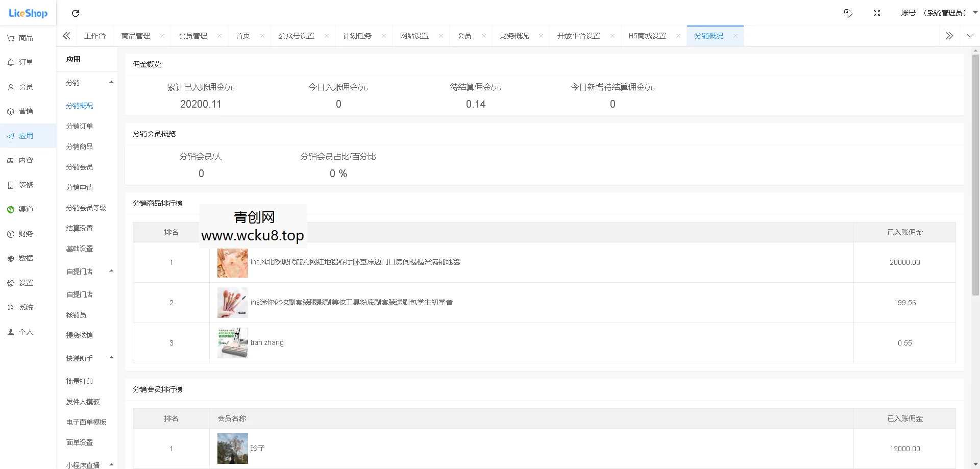The height and width of the screenshot is (469, 980).
Task: Switch to the 工作台 tab
Action: [x=95, y=36]
